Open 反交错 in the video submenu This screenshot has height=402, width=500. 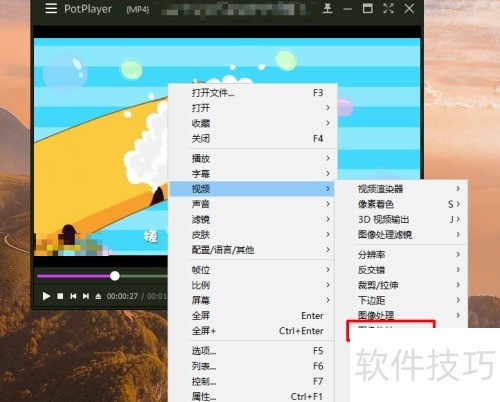click(401, 270)
